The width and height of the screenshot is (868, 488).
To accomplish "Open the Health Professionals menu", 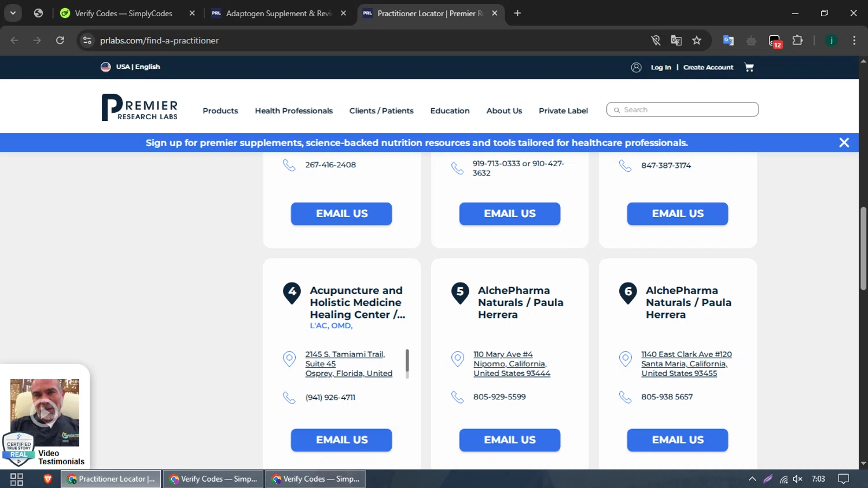I will pyautogui.click(x=294, y=111).
